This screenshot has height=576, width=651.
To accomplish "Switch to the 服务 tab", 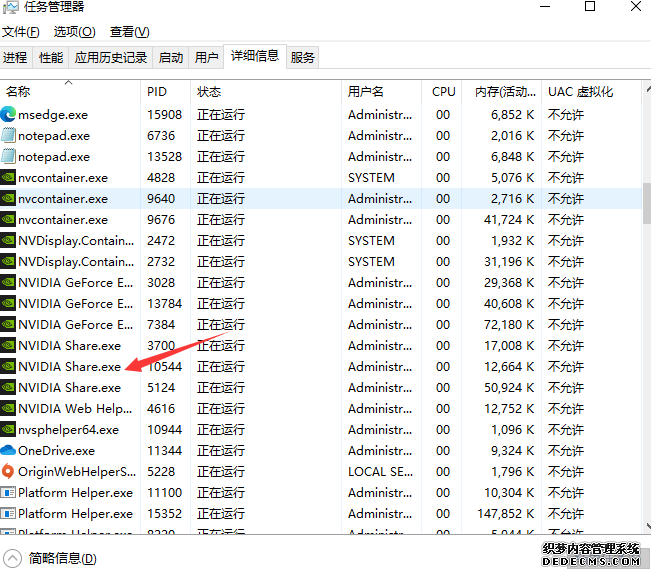I will [x=302, y=57].
